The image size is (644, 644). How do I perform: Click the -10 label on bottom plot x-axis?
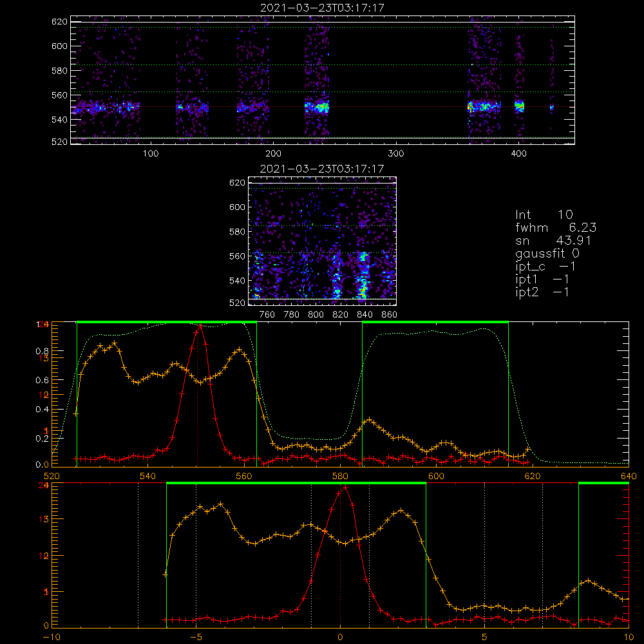(52, 638)
